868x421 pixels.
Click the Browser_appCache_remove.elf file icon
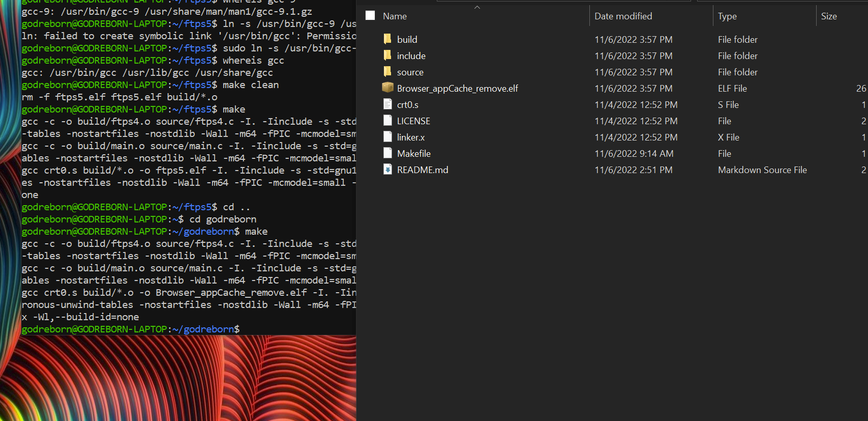point(387,88)
